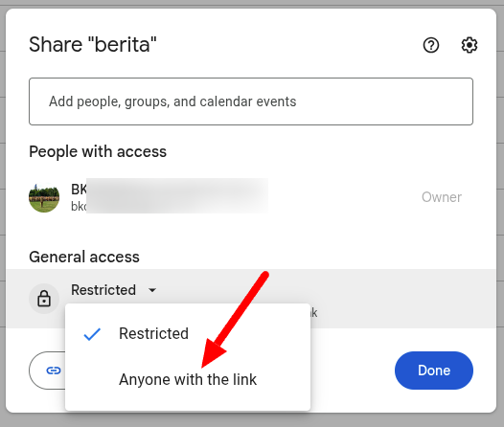
Task: Click the Add people, groups input field
Action: point(251,101)
